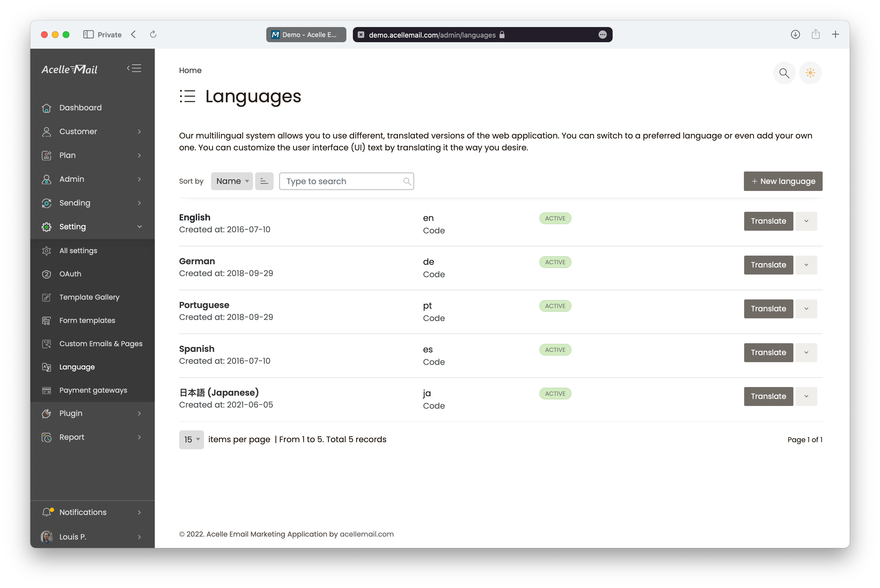This screenshot has height=588, width=880.
Task: Expand Japanese row actions dropdown arrow
Action: tap(806, 397)
